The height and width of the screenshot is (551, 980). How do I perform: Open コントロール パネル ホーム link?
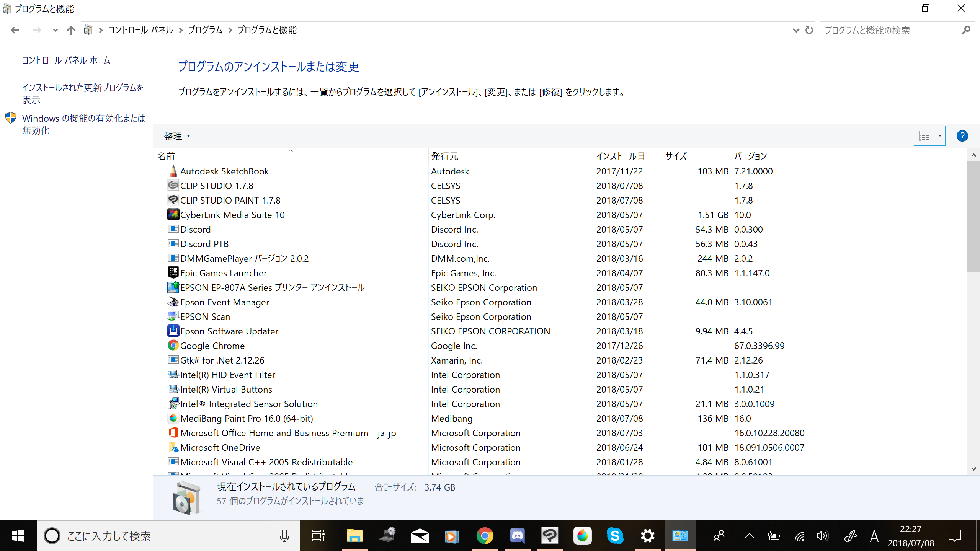pyautogui.click(x=66, y=60)
